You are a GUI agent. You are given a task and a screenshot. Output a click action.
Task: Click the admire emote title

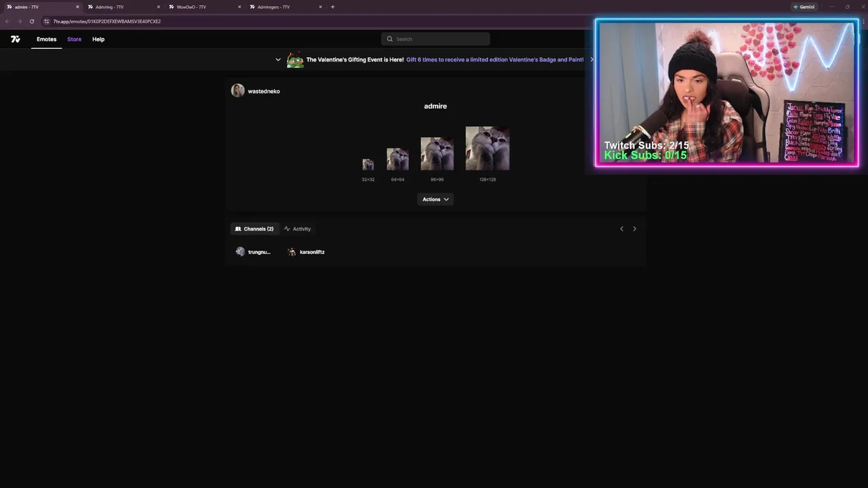(435, 106)
